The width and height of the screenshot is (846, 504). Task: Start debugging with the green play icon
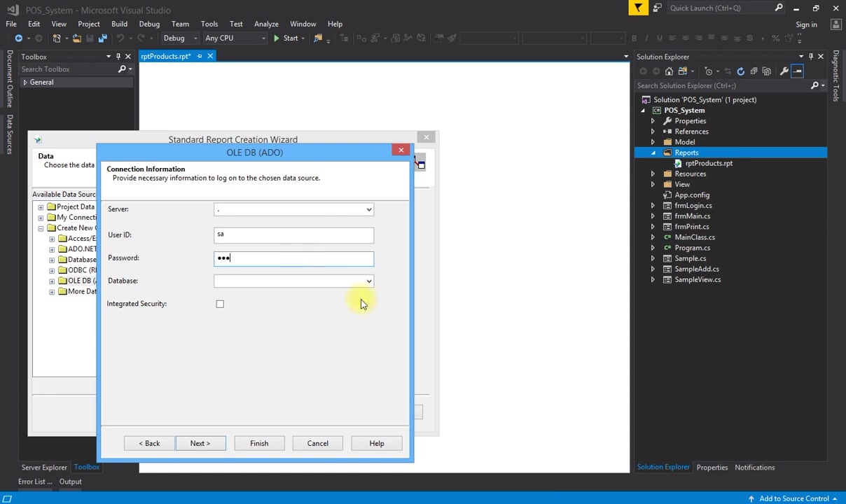pos(277,38)
